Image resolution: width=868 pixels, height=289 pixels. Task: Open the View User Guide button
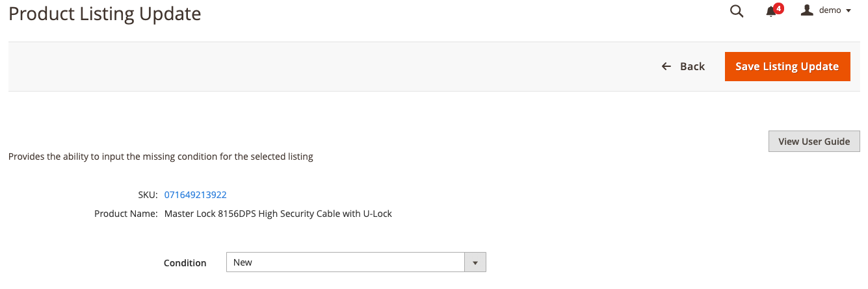coord(814,142)
